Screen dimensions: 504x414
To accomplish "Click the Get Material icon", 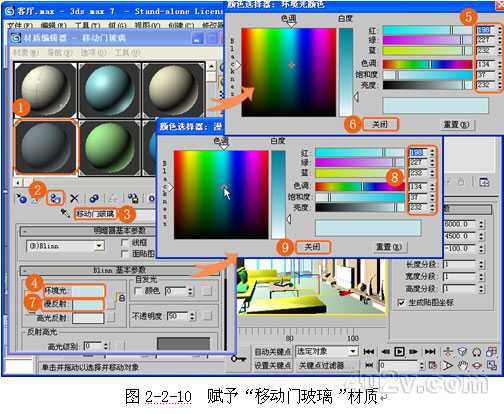I will pos(22,199).
